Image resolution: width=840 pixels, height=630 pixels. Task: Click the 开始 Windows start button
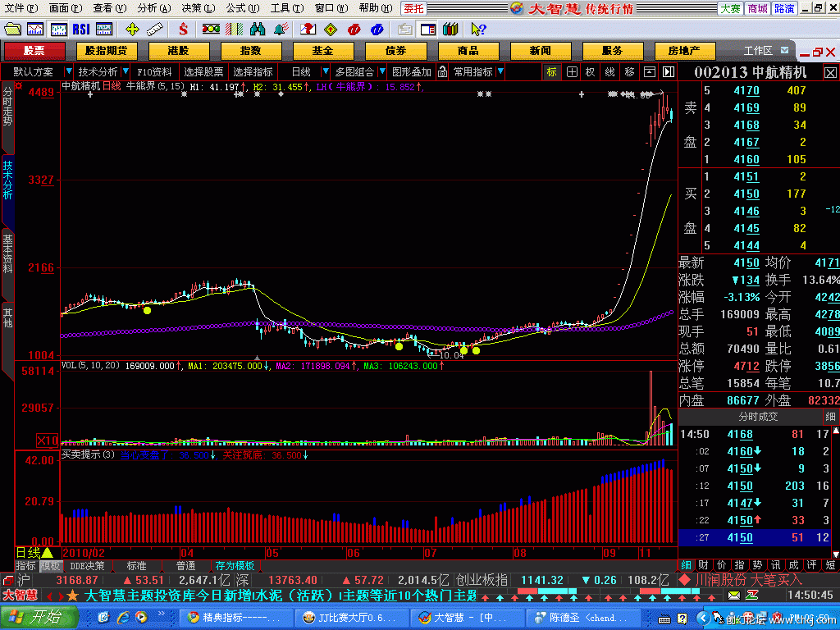tap(39, 617)
